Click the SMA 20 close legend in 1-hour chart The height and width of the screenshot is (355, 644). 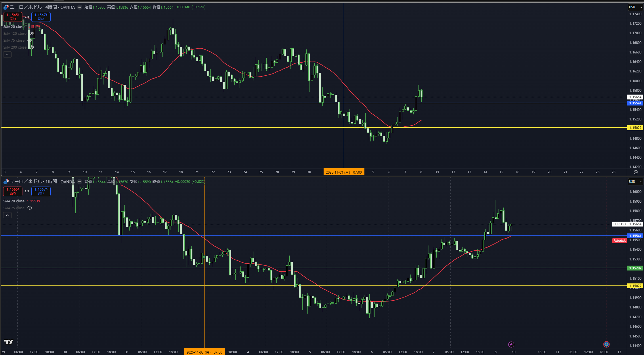point(14,201)
